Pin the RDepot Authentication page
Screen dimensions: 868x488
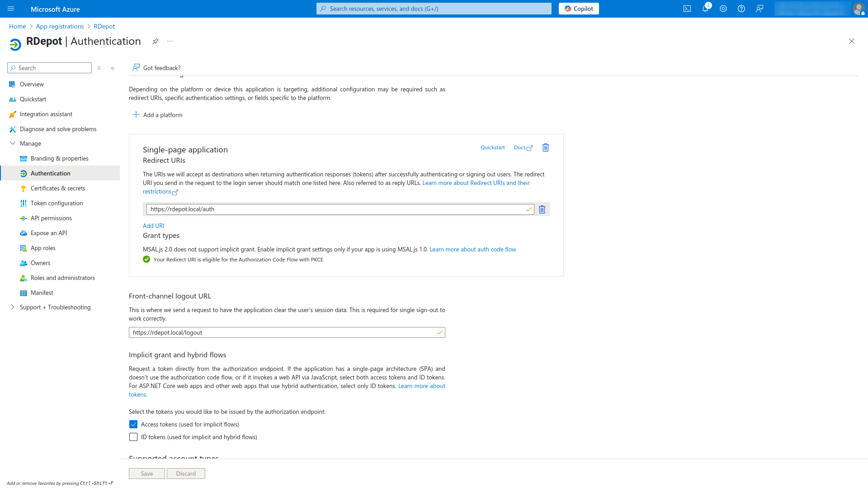pyautogui.click(x=155, y=41)
